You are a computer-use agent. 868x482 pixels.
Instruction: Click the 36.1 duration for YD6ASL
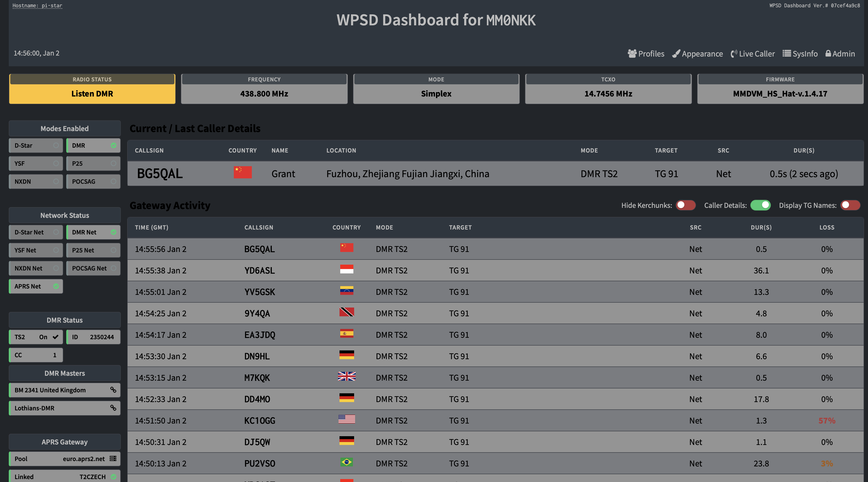click(761, 270)
